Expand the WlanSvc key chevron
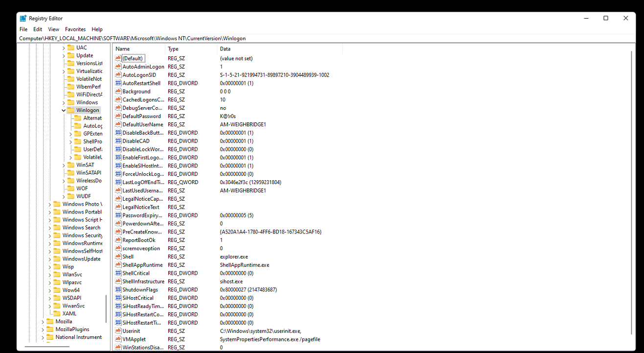Screen dimensions: 644x353 click(x=50, y=275)
